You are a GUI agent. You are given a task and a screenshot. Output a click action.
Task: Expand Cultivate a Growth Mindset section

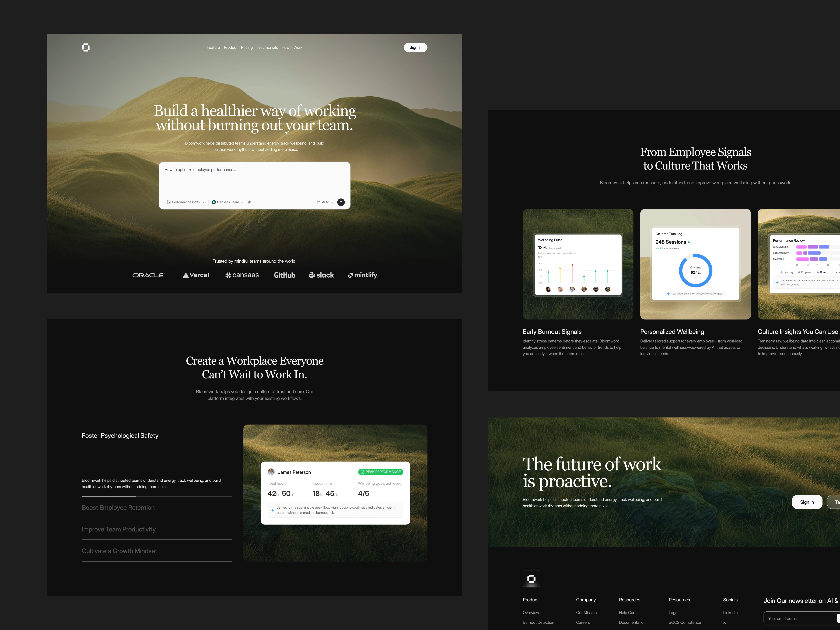(x=119, y=551)
